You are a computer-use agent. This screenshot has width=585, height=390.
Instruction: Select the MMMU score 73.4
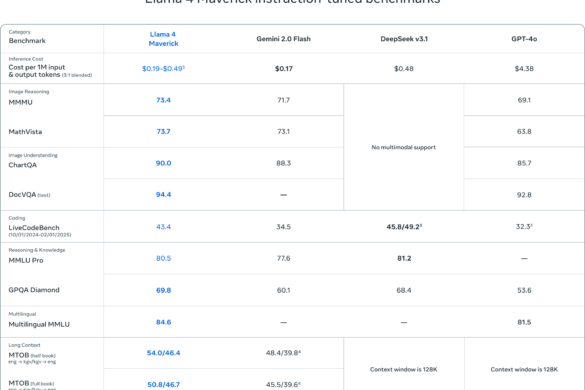click(x=163, y=100)
